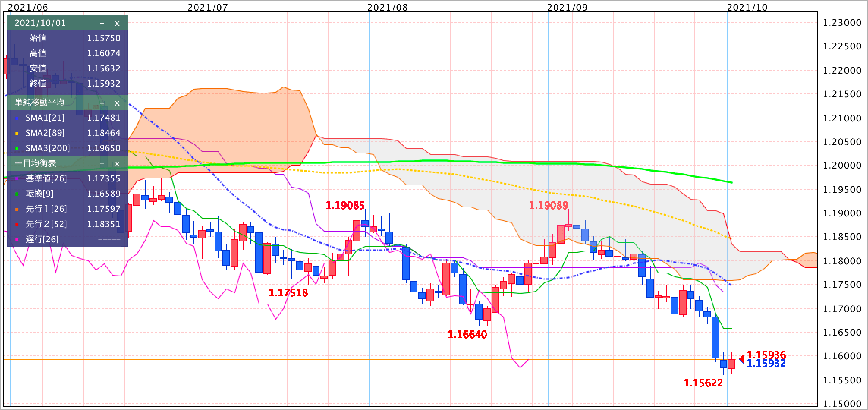
Task: Click the 先行2 value 1.18351
Action: [104, 224]
